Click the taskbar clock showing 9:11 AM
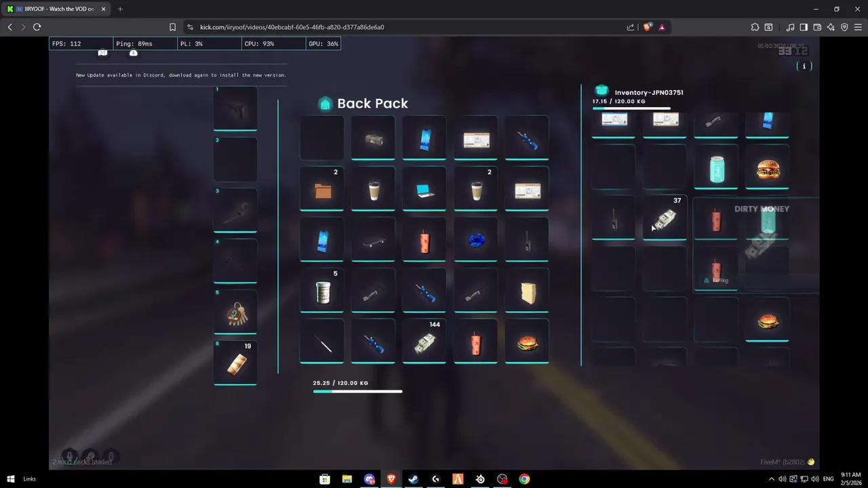 851,479
